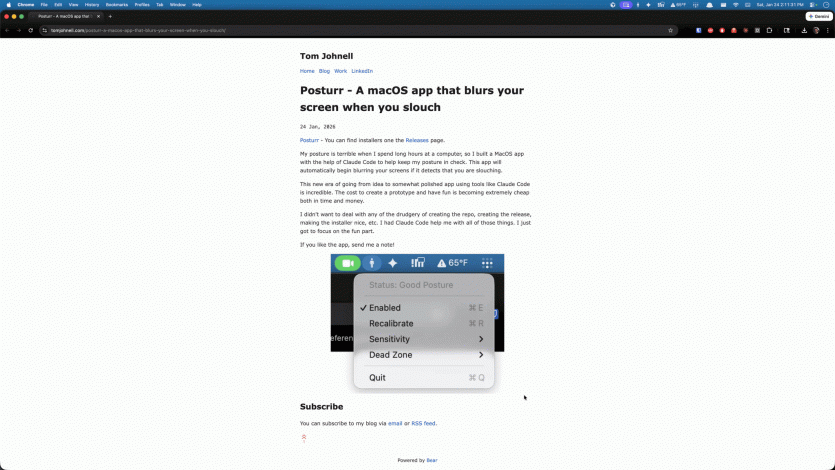Image resolution: width=835 pixels, height=470 pixels.
Task: Go to the Blog navigation link
Action: click(x=324, y=71)
